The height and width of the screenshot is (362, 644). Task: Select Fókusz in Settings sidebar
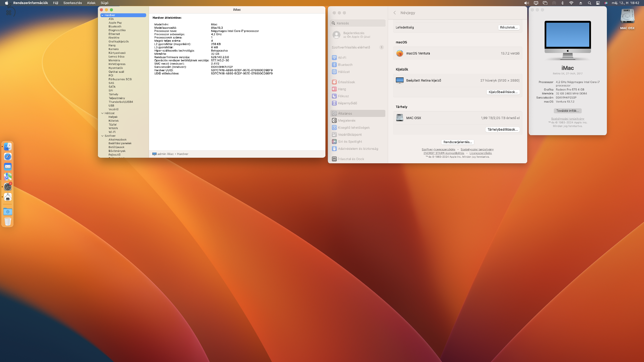pos(357,96)
